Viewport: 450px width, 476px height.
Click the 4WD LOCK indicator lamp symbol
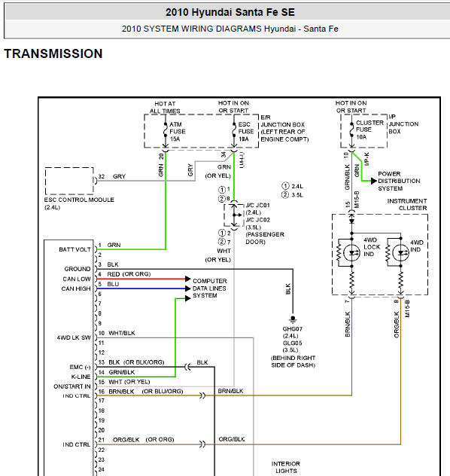pos(351,252)
